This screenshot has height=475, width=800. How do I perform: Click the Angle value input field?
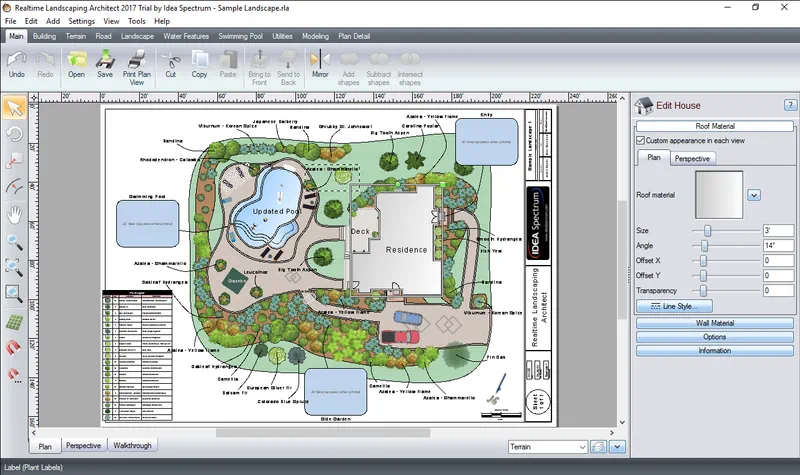(x=777, y=245)
